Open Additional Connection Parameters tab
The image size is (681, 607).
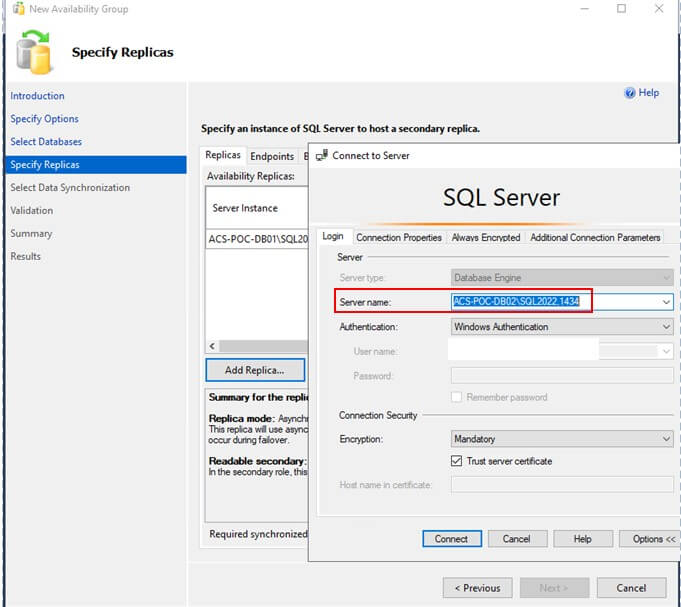point(595,238)
